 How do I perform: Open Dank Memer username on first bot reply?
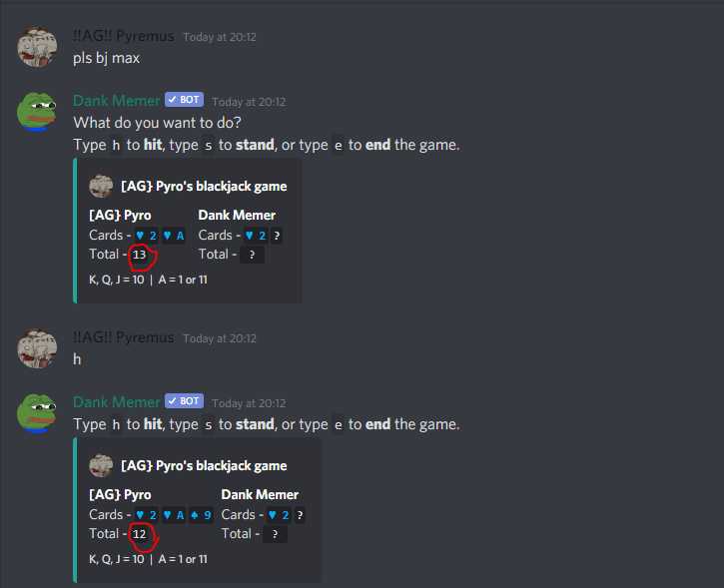[117, 101]
